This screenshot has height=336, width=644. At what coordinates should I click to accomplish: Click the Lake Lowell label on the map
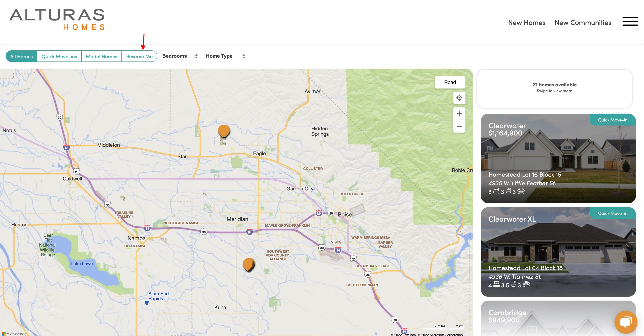coord(83,264)
